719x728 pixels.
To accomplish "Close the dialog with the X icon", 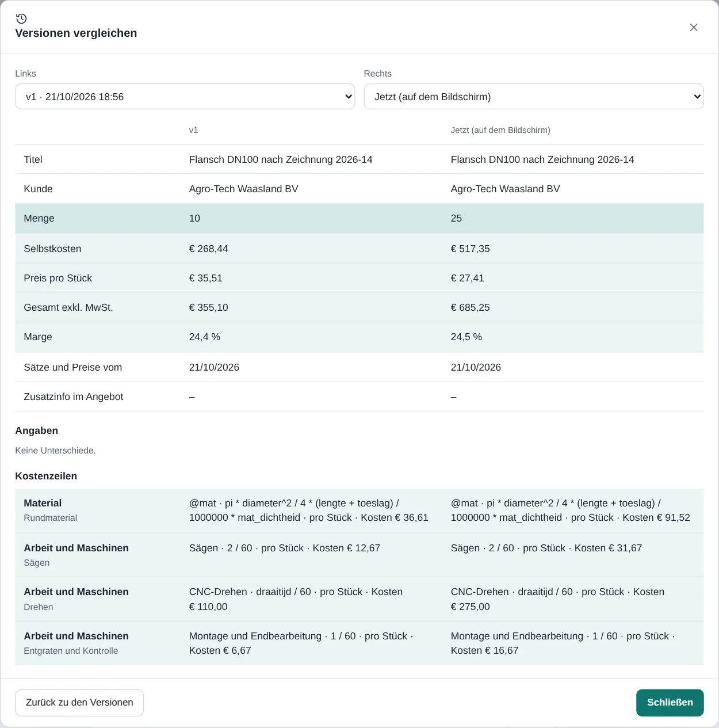I will (x=694, y=28).
